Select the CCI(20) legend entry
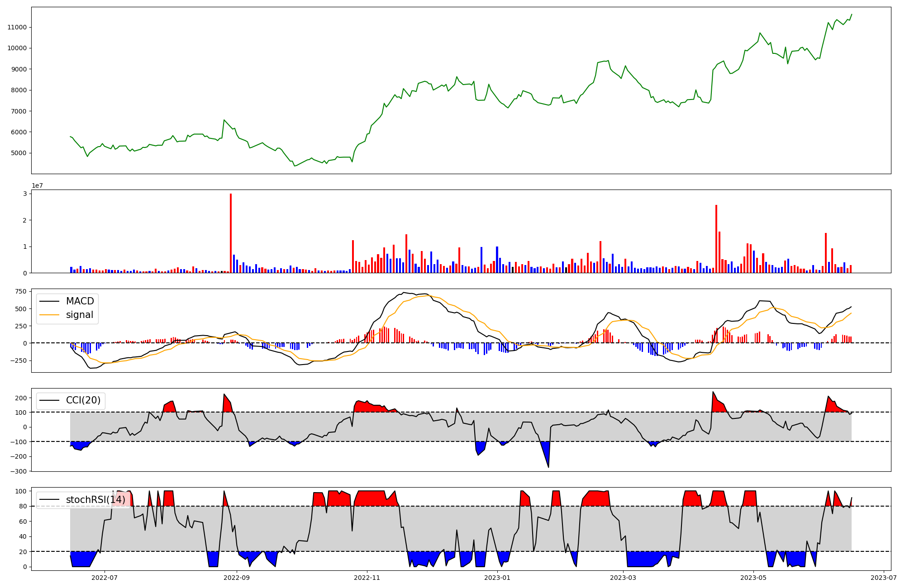 (x=71, y=401)
